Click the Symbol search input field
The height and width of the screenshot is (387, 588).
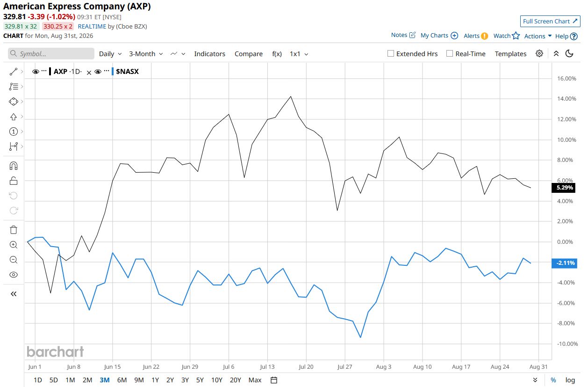(51, 54)
